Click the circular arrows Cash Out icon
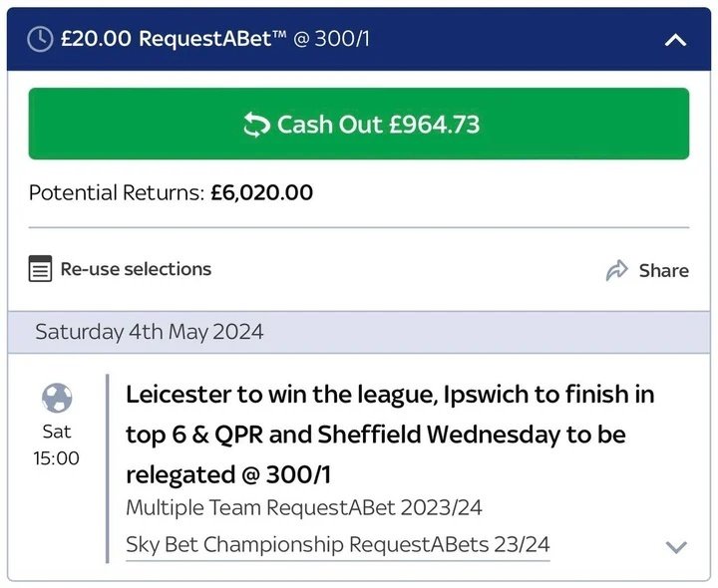The width and height of the screenshot is (718, 588). pos(257,125)
